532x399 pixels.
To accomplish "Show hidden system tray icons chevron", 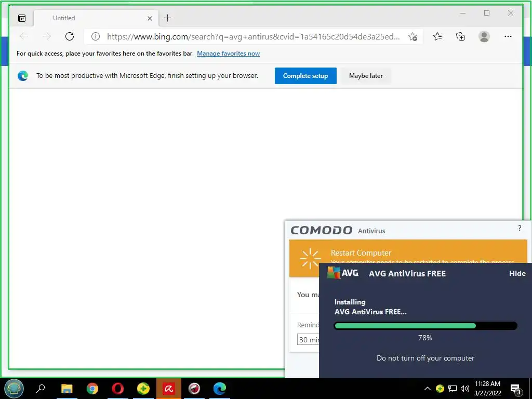I will (428, 389).
